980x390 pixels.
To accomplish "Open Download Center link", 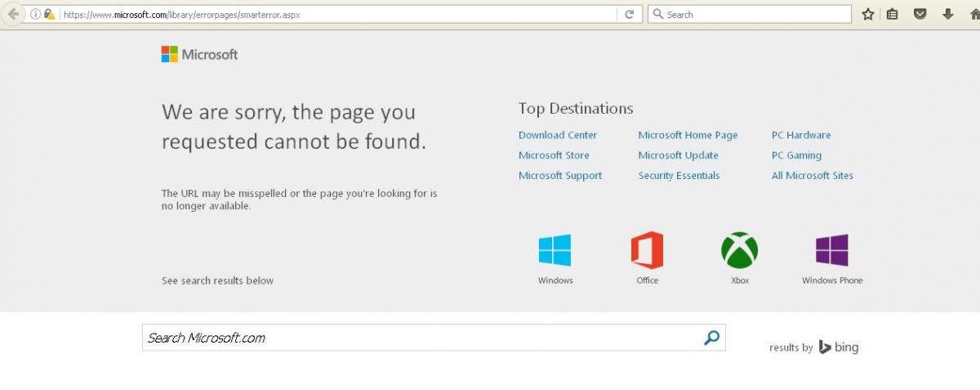I will coord(558,135).
